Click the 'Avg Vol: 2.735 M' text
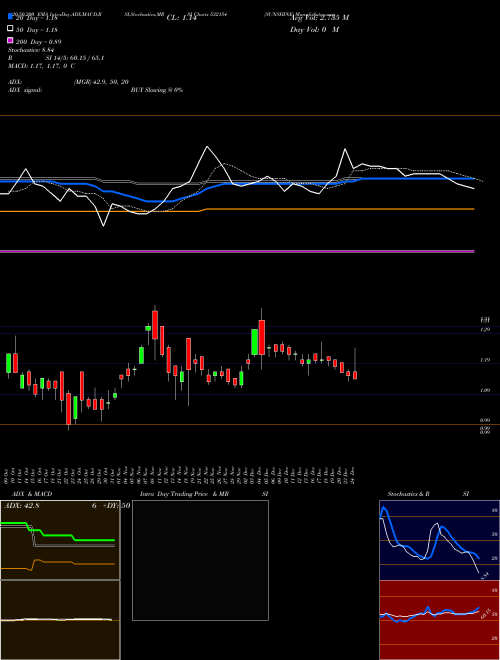Screen dimensions: 500x660 [x=319, y=18]
